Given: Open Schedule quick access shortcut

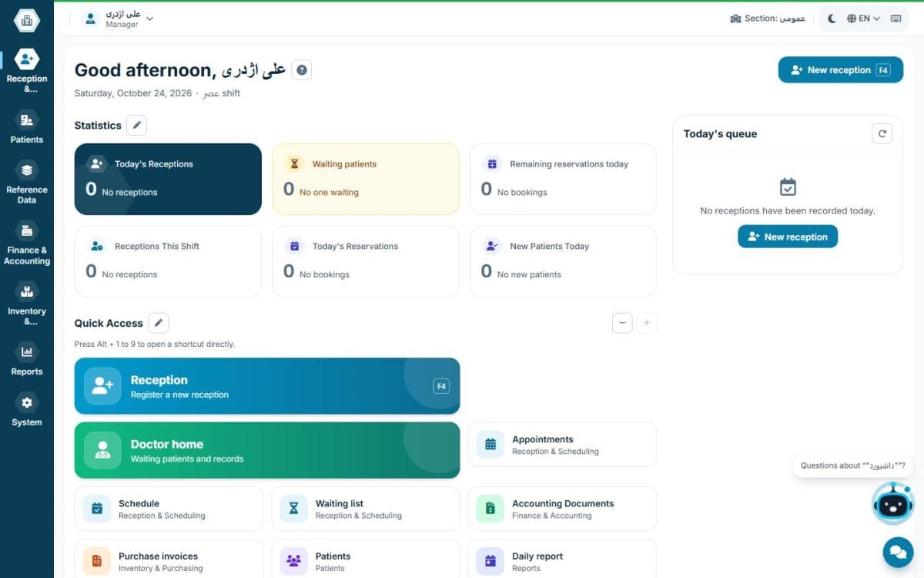Looking at the screenshot, I should click(169, 509).
